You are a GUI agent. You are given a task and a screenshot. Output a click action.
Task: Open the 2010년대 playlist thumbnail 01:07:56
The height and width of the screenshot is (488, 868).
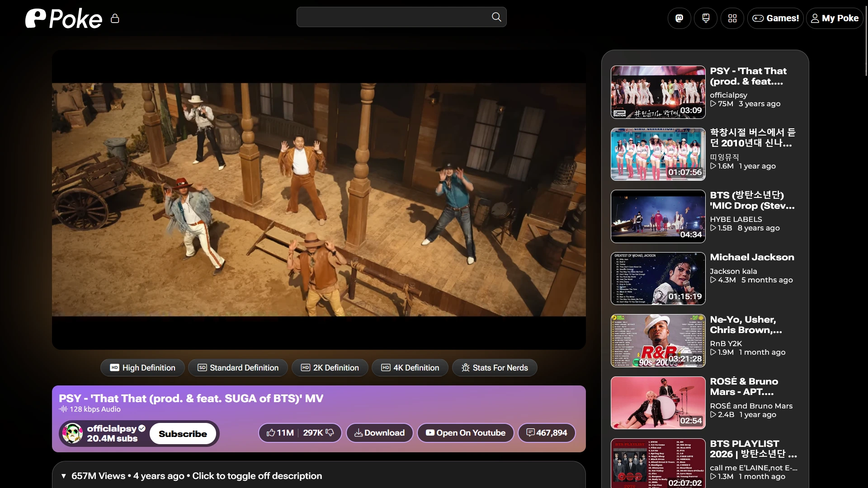click(658, 154)
